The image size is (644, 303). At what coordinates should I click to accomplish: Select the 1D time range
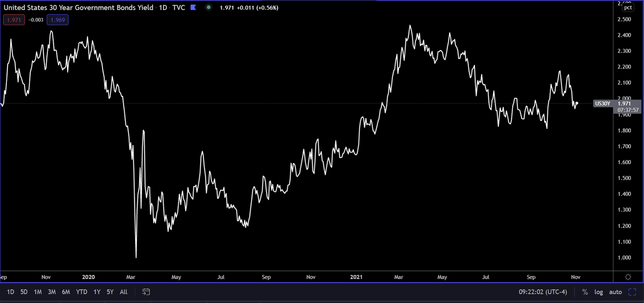tap(10, 292)
